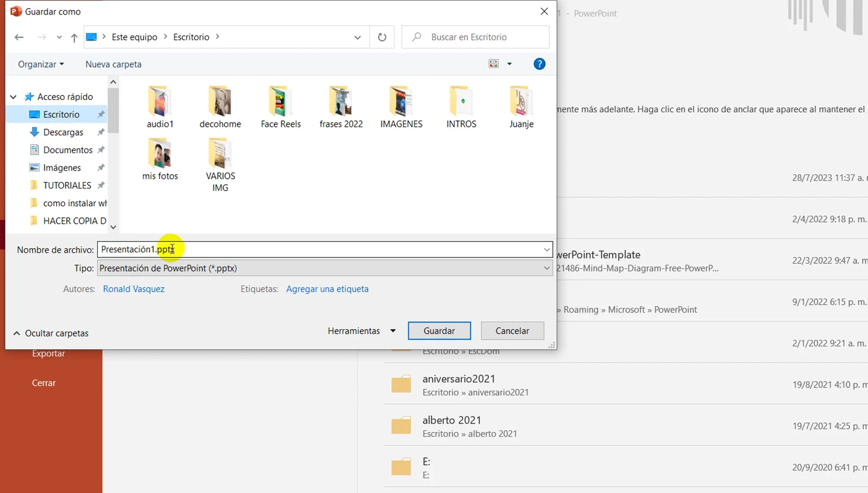Close the Guardar como dialog
The height and width of the screenshot is (493, 868).
click(544, 11)
